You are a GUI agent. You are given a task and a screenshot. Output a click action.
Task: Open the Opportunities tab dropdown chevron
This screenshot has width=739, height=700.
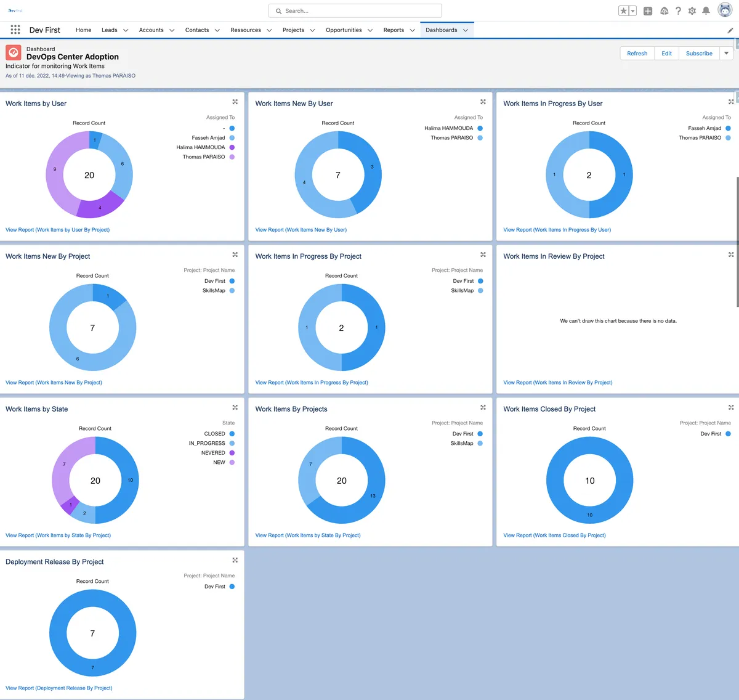coord(370,30)
